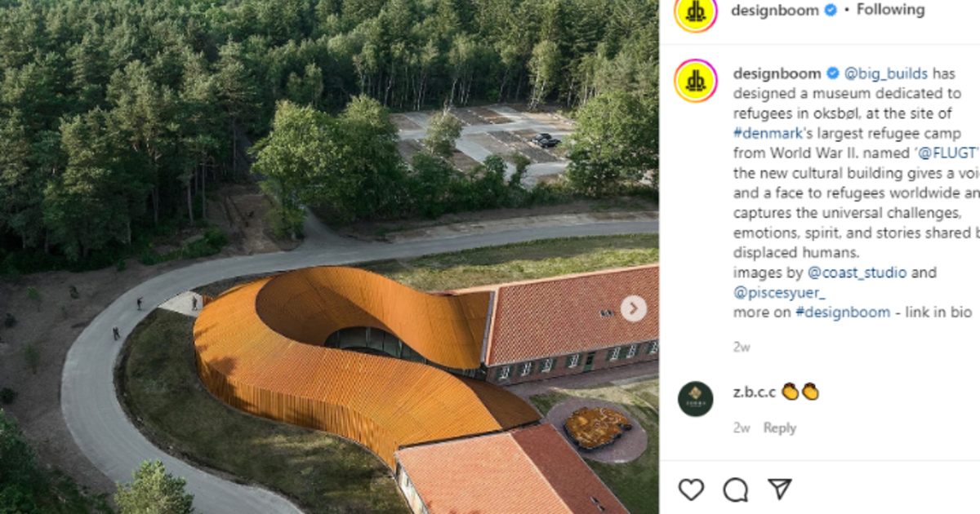980x514 pixels.
Task: Open designboom avatar beside the caption
Action: point(696,80)
